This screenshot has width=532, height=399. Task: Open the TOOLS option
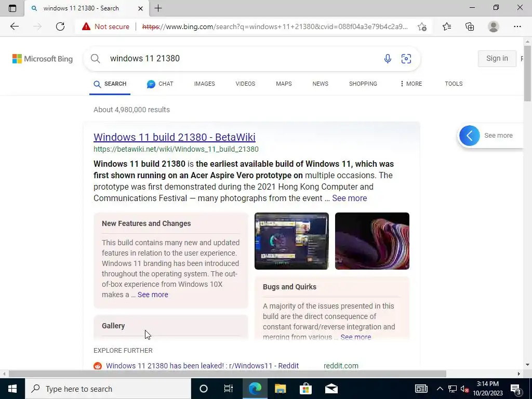454,84
